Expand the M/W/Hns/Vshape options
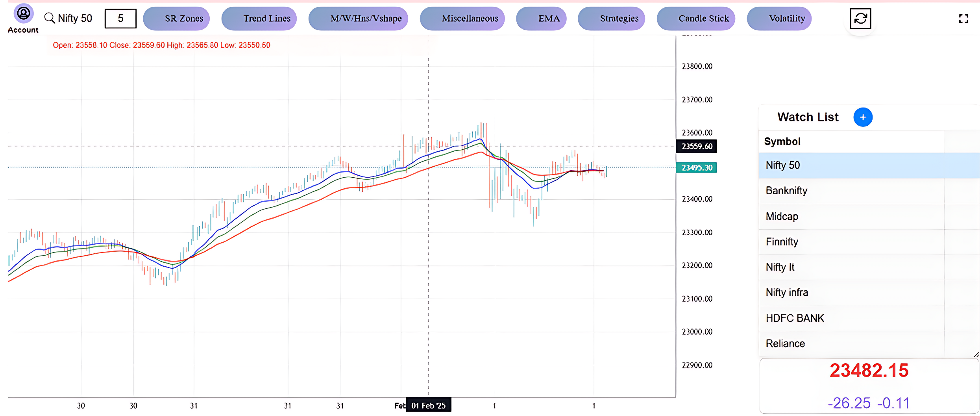The image size is (980, 416). pyautogui.click(x=358, y=19)
